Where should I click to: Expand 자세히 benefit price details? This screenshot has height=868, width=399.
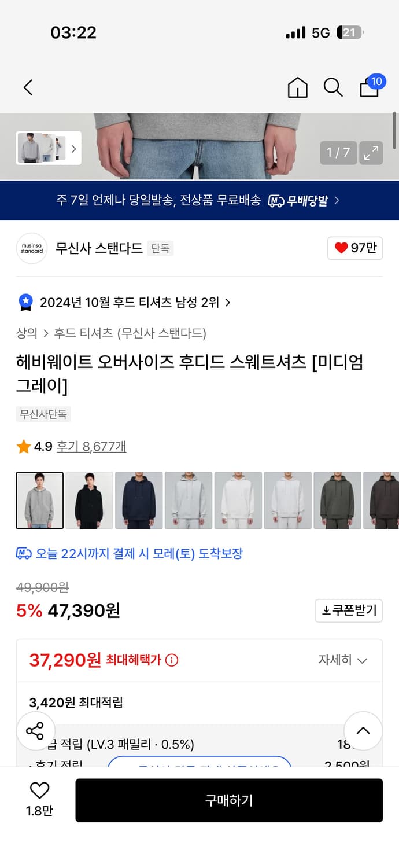[x=343, y=660]
